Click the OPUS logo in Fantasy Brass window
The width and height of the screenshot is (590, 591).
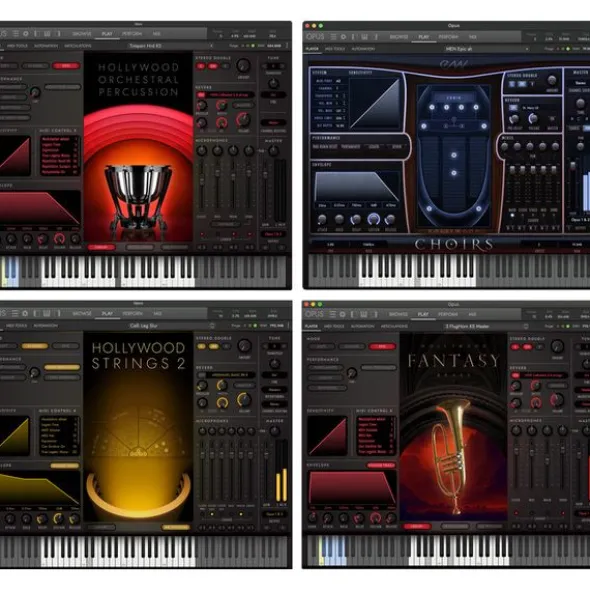tap(315, 314)
